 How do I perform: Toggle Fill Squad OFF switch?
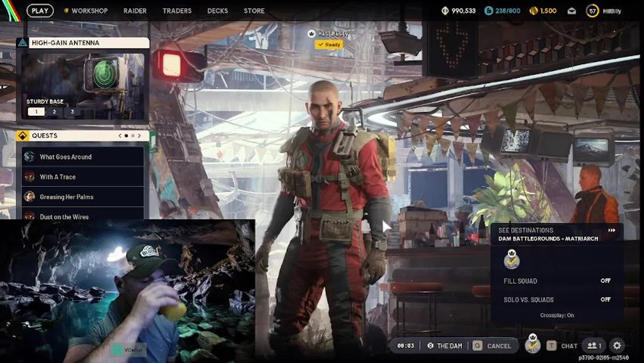coord(605,281)
